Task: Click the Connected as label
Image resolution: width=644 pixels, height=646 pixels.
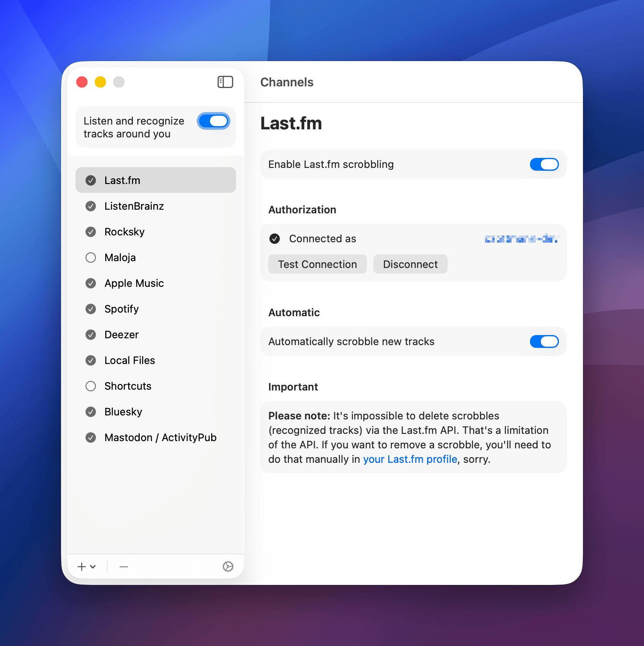Action: [x=322, y=239]
